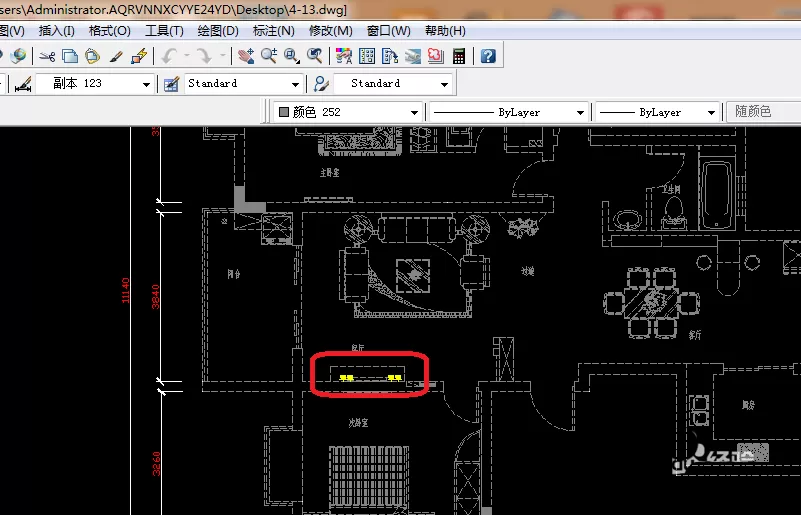This screenshot has height=515, width=801.
Task: Select the Match Properties brush tool
Action: pyautogui.click(x=116, y=56)
